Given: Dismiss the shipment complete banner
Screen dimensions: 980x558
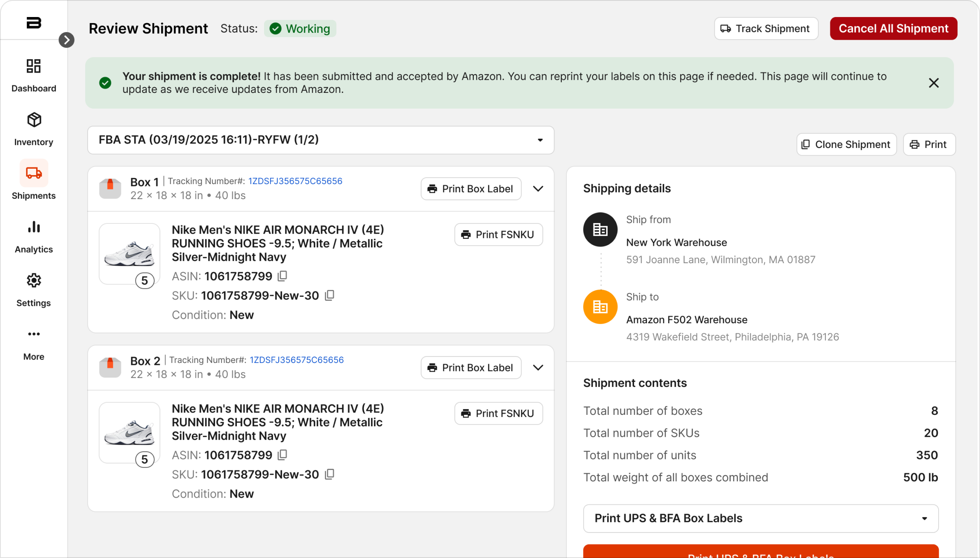Looking at the screenshot, I should tap(934, 83).
